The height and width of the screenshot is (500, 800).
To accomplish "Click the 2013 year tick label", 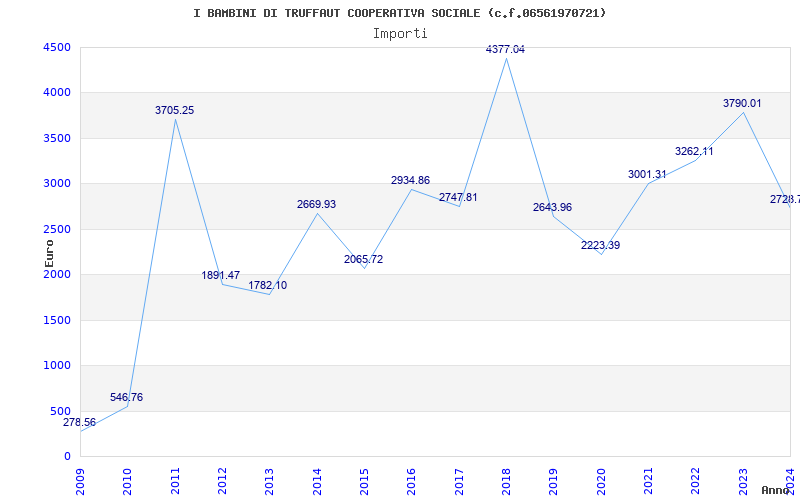I will [270, 482].
